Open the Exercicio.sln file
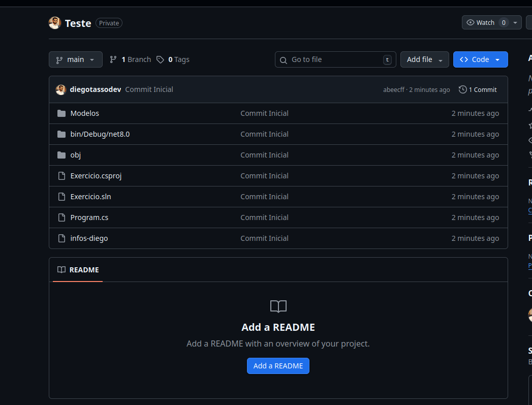532x405 pixels. [x=90, y=197]
